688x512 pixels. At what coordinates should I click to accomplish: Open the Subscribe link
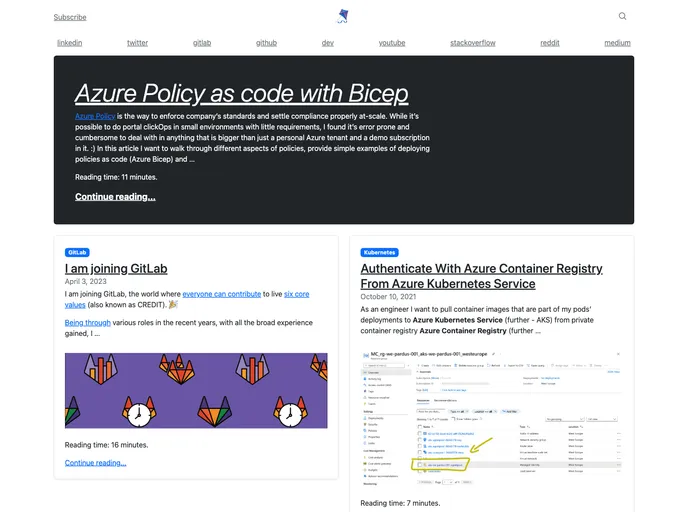(x=70, y=17)
